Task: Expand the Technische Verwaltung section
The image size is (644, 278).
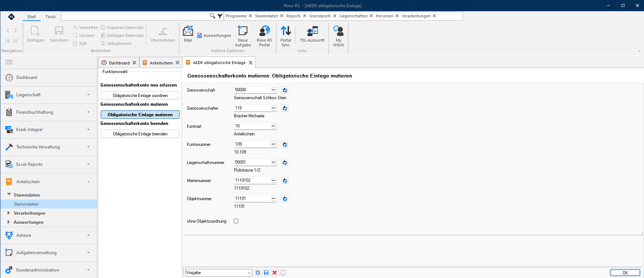Action: pyautogui.click(x=49, y=147)
